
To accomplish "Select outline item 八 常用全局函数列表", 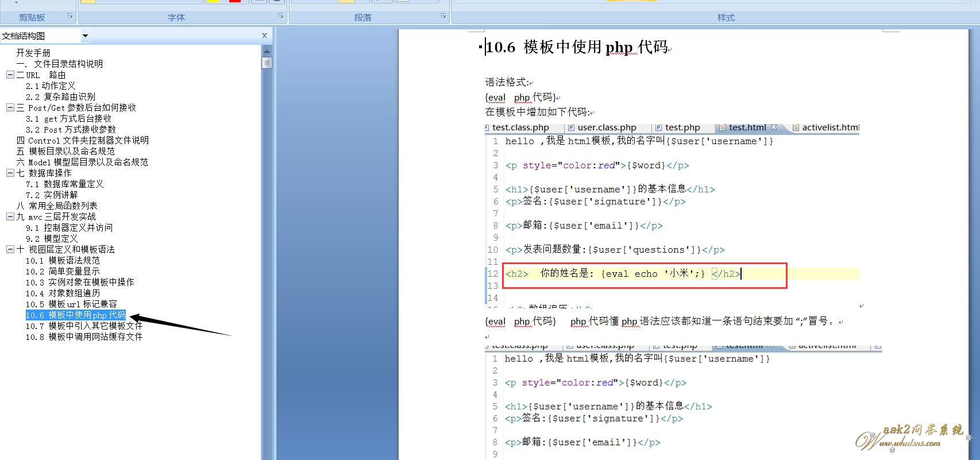I will tap(57, 206).
